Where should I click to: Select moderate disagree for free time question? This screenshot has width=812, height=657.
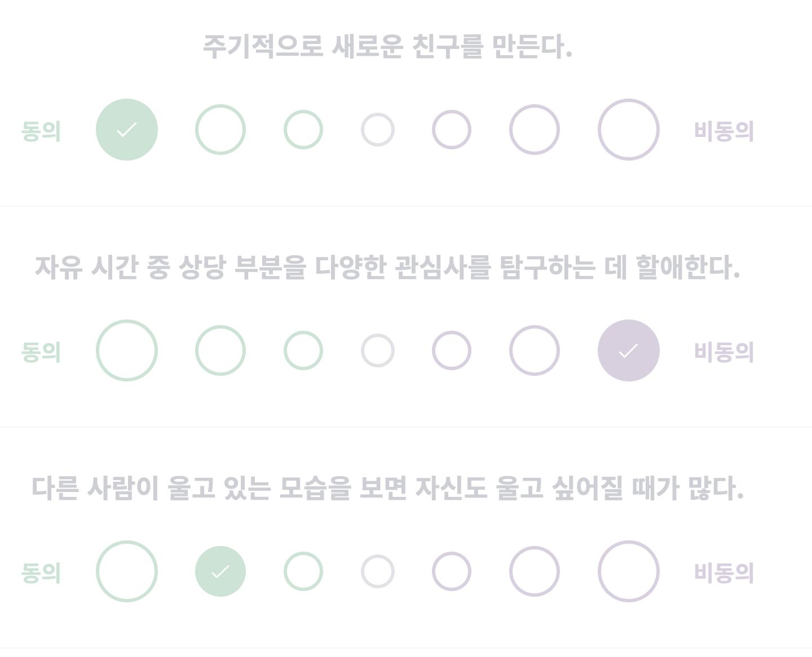[535, 350]
